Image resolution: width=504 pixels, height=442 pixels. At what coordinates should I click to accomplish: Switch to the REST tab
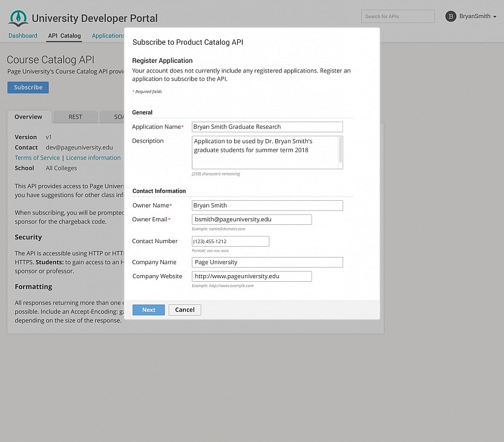pos(75,117)
